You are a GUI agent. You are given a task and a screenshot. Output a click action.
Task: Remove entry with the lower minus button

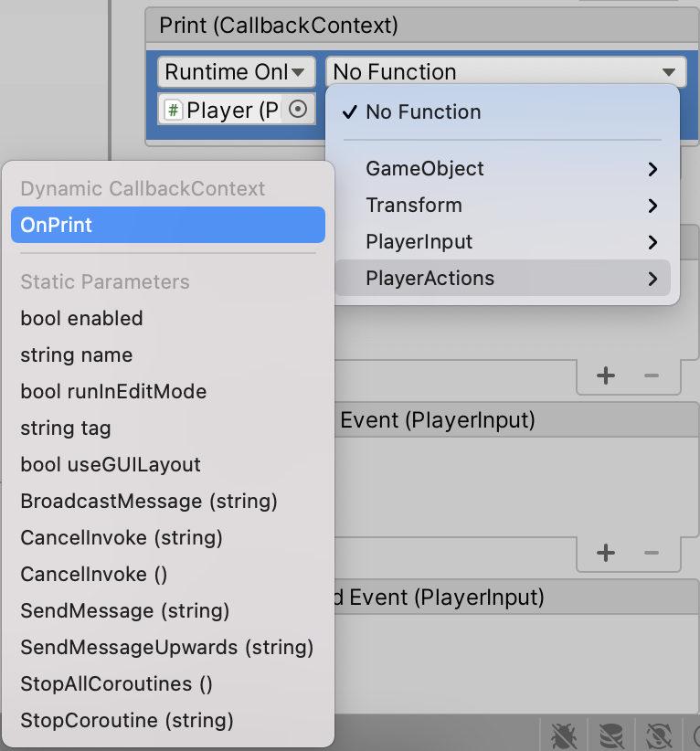pos(652,553)
